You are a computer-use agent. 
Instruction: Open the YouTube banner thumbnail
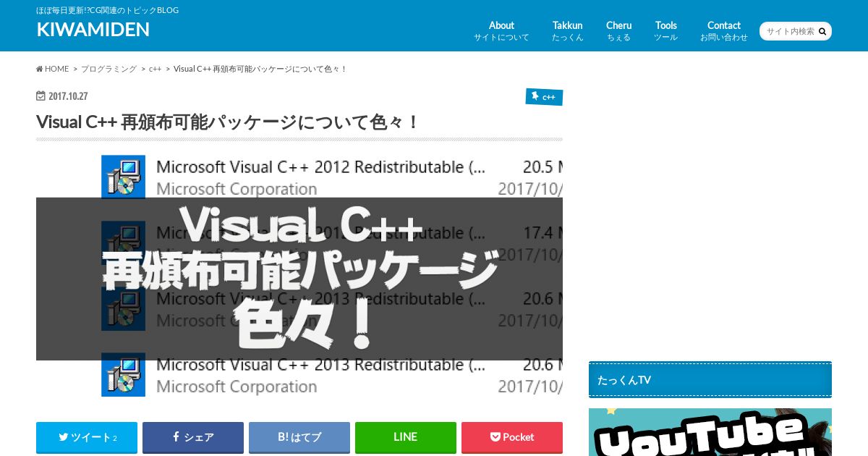(710, 432)
